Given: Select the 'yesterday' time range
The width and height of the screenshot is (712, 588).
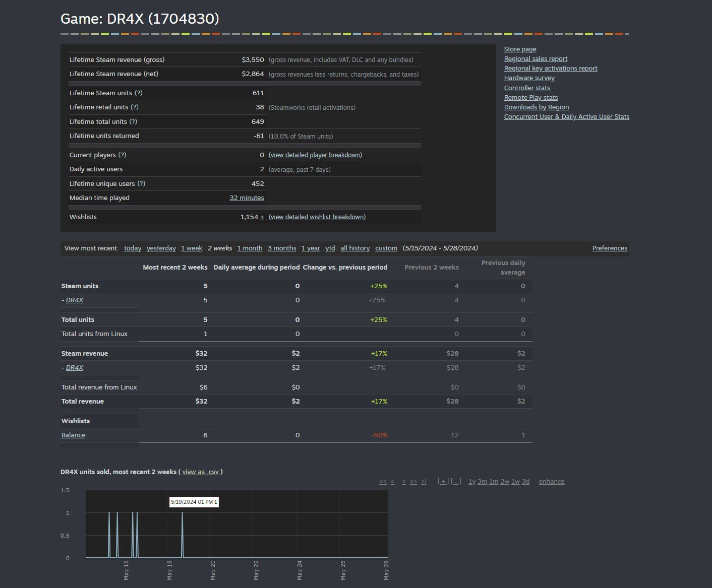Looking at the screenshot, I should coord(161,248).
